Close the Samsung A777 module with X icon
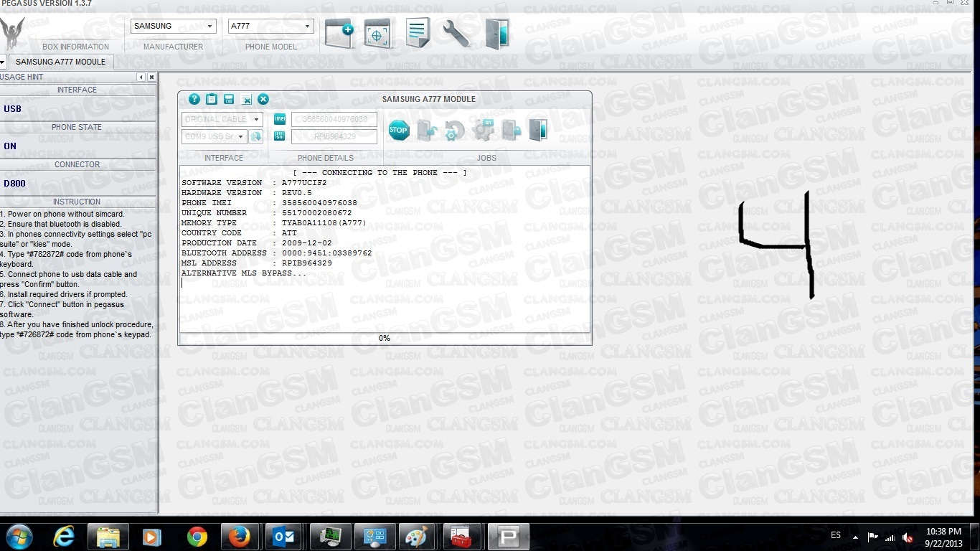Screen dimensions: 980x551 point(263,100)
